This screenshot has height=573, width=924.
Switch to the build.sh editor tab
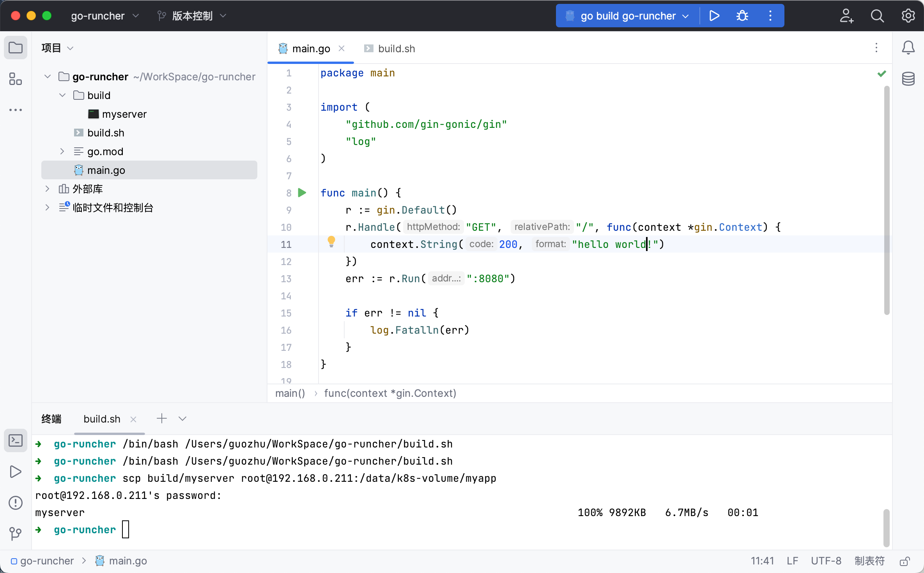pos(390,48)
